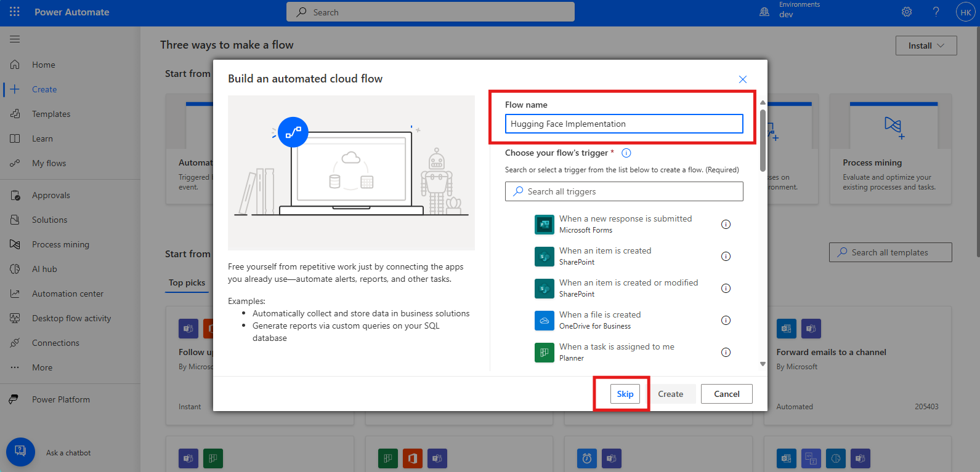Image resolution: width=980 pixels, height=472 pixels.
Task: Click the Planner trigger icon
Action: 545,352
